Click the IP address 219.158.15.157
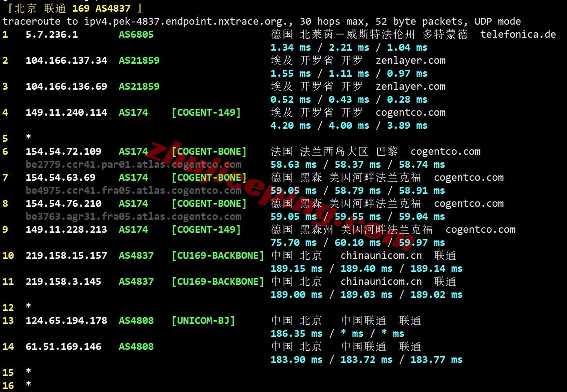Image resolution: width=567 pixels, height=392 pixels. click(66, 256)
